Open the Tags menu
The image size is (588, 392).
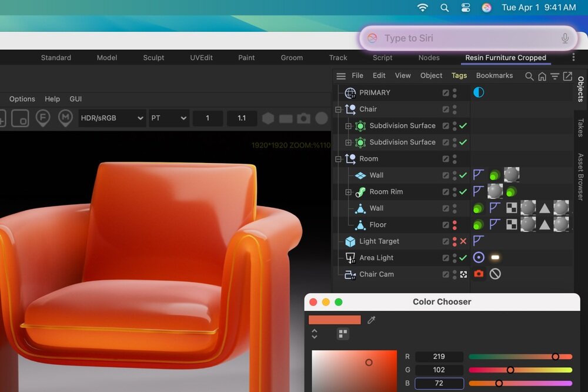(459, 75)
